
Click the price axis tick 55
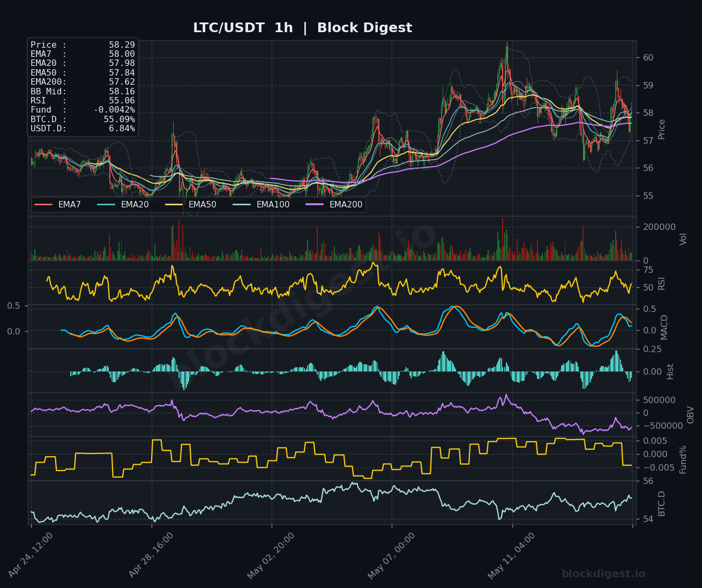coord(647,196)
